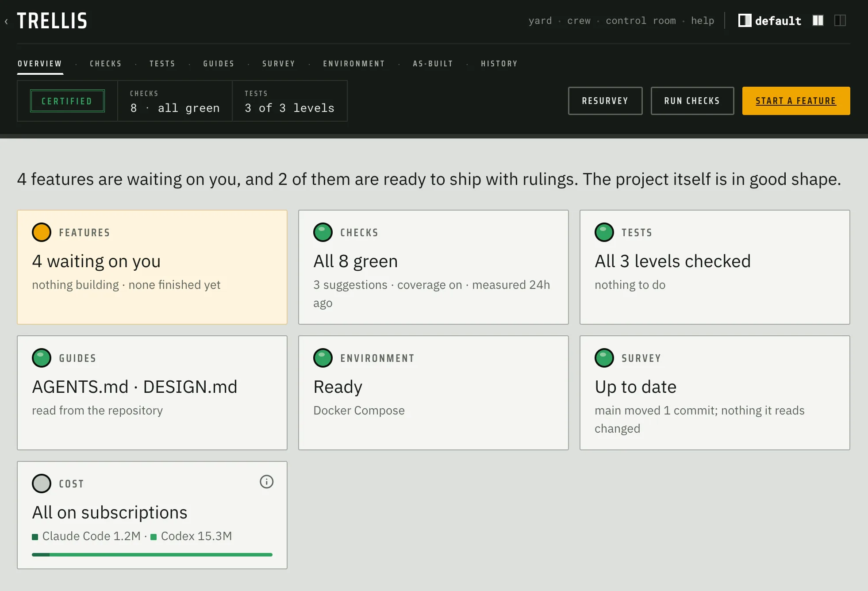Open the Environment tab
This screenshot has width=868, height=591.
[354, 64]
